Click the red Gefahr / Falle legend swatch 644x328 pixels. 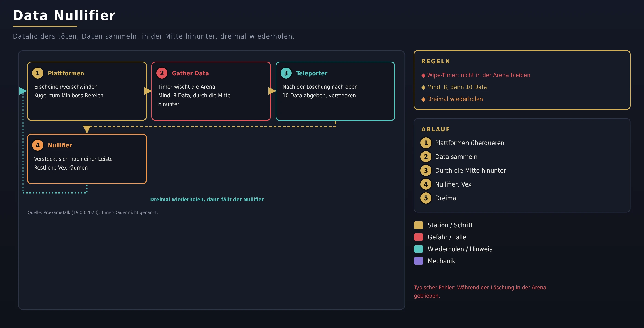click(419, 237)
